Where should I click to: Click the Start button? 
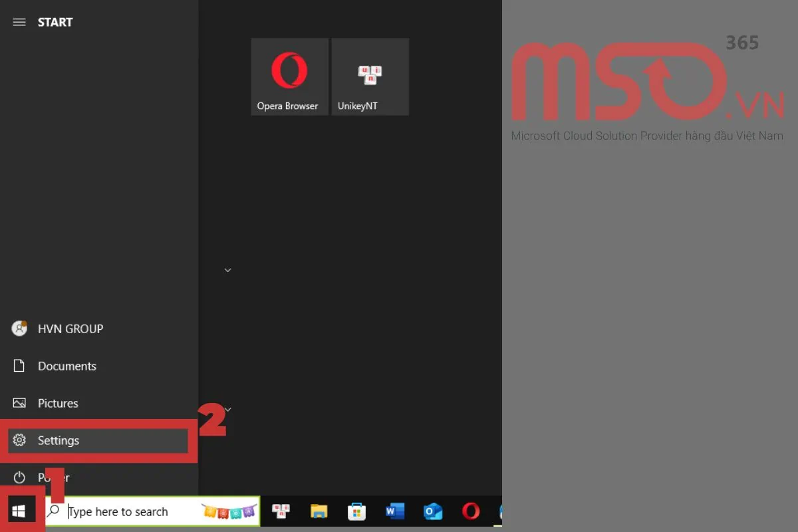tap(20, 509)
